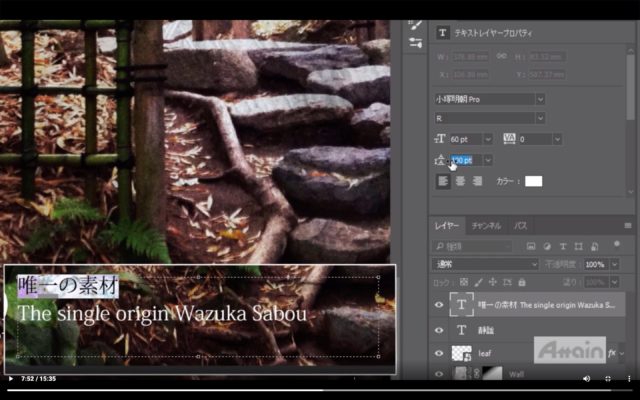Align text left in Properties panel
Viewport: 640px width, 400px height.
(x=443, y=181)
